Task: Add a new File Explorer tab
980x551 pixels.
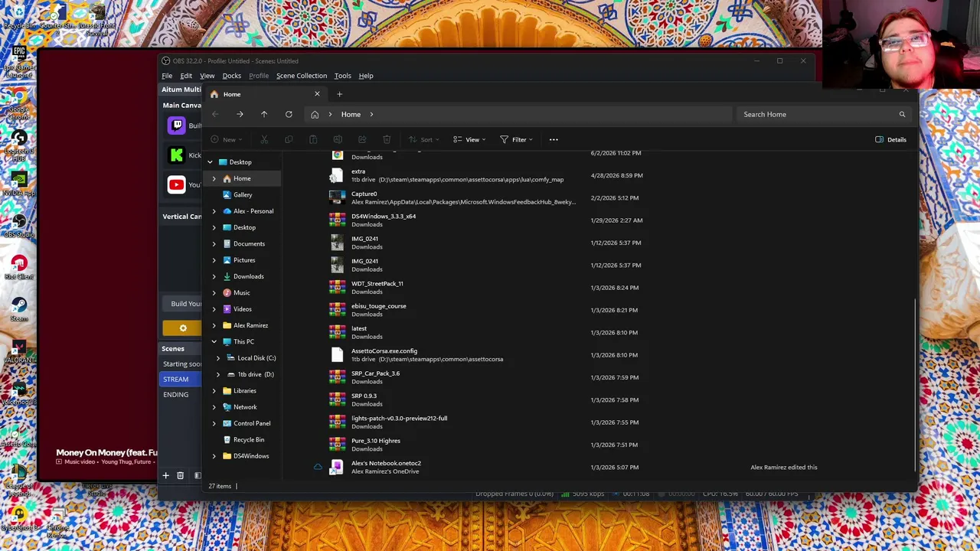Action: click(x=339, y=94)
